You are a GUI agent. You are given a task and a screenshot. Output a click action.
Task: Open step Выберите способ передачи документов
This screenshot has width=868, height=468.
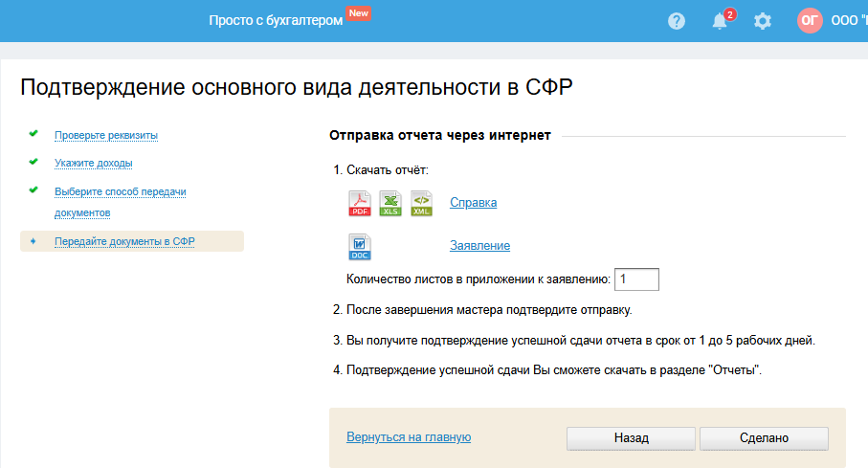pos(121,191)
